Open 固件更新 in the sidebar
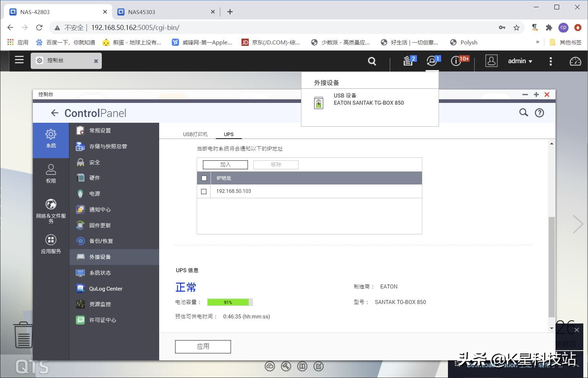 pos(114,225)
